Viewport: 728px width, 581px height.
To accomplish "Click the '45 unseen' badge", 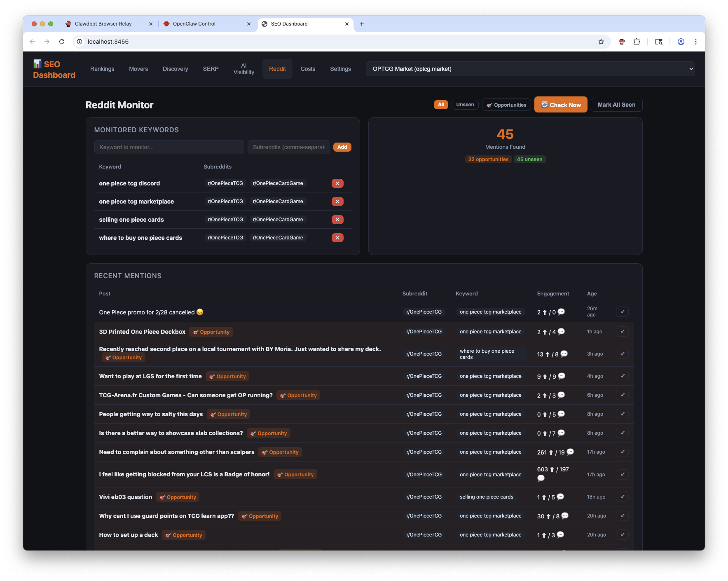I will coord(529,159).
